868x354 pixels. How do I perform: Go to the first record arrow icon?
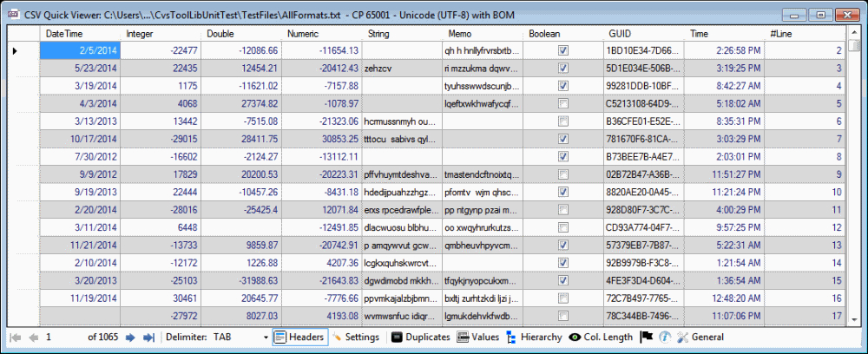(x=15, y=338)
